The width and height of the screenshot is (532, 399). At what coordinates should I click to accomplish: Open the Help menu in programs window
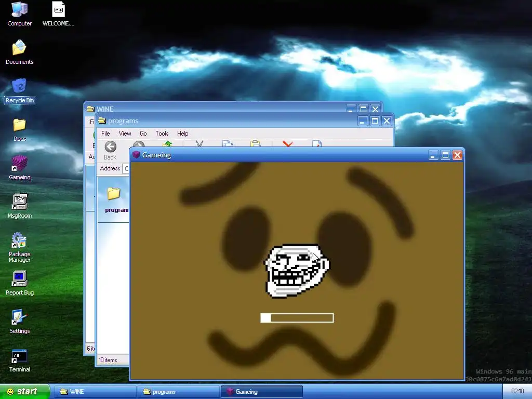pyautogui.click(x=182, y=134)
